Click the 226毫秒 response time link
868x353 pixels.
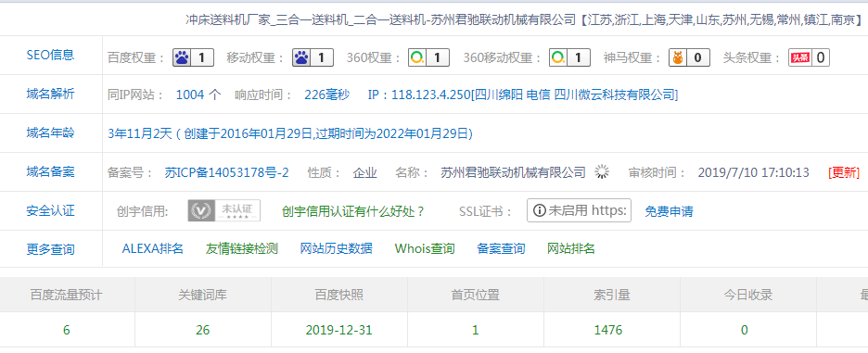click(x=327, y=95)
